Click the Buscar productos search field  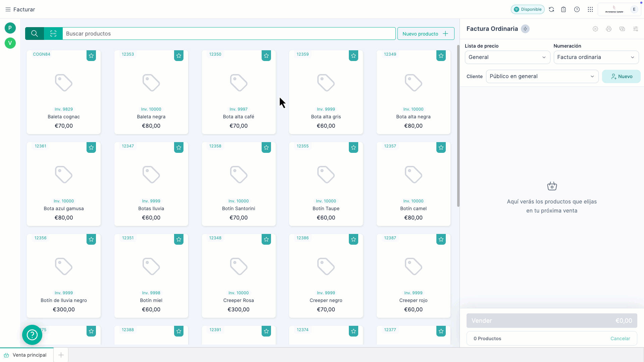pyautogui.click(x=228, y=34)
